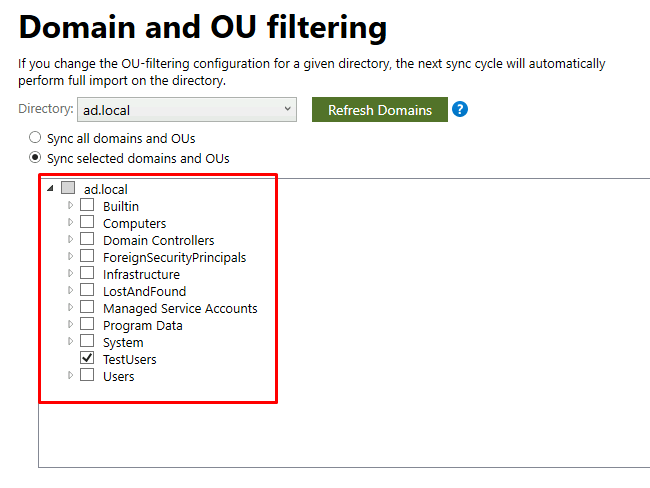This screenshot has height=488, width=650.
Task: Open the Directory dropdown showing ad.local
Action: coord(186,109)
